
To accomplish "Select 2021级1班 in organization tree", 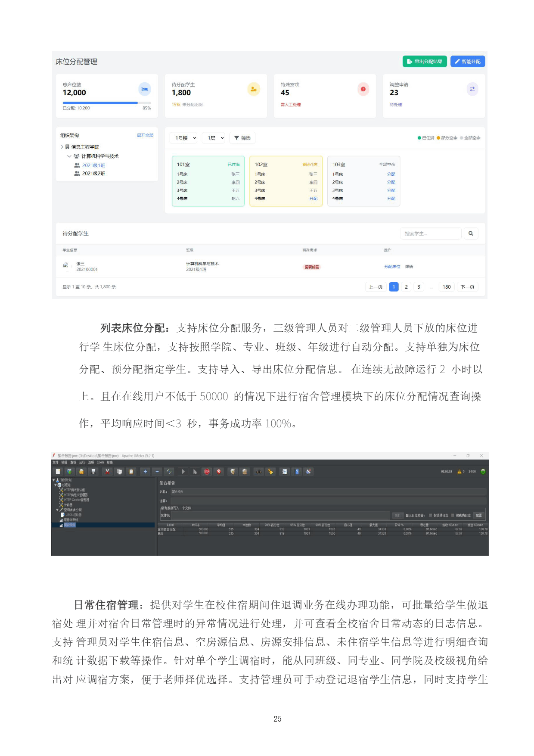I will (x=93, y=165).
